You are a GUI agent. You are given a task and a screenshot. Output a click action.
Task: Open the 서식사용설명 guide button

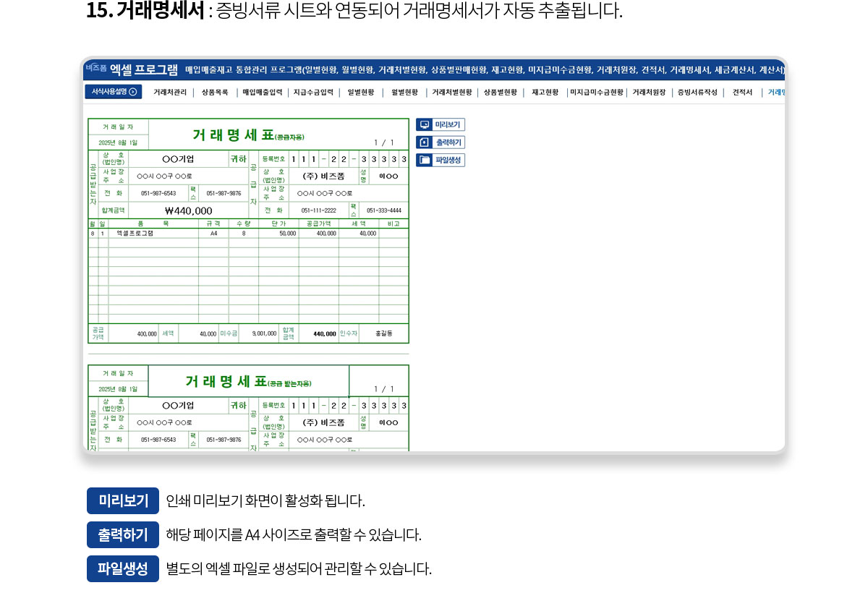click(114, 92)
